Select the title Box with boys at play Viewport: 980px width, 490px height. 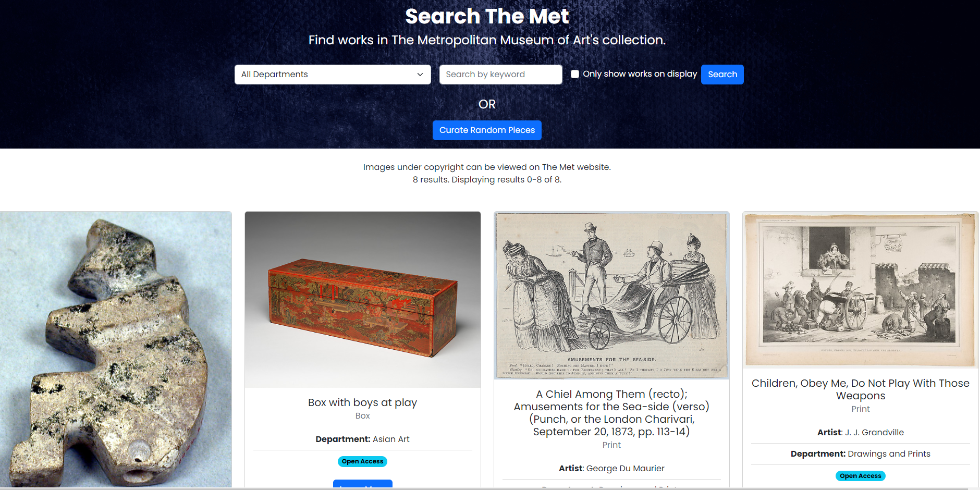pos(362,402)
